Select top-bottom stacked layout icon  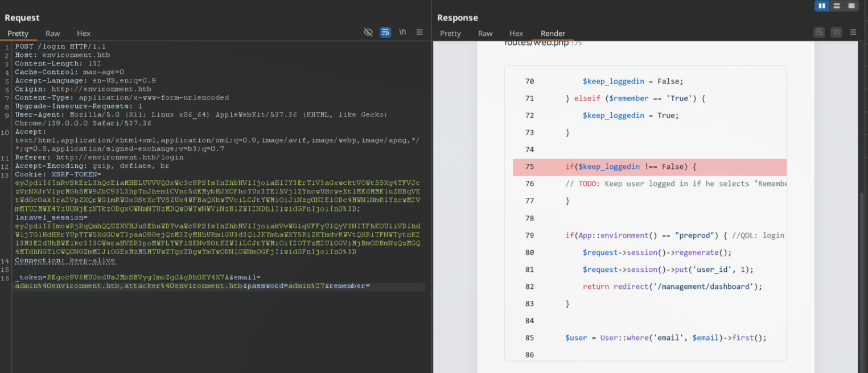point(837,6)
